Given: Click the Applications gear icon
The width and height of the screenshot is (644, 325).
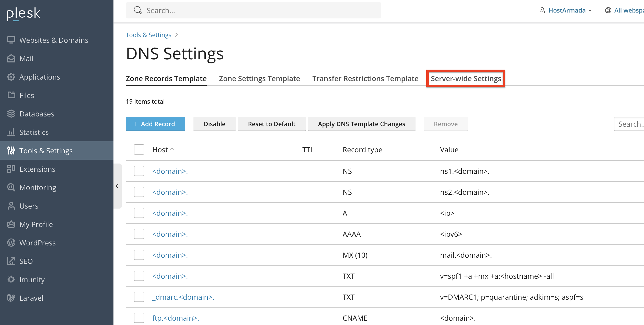Looking at the screenshot, I should click(11, 77).
